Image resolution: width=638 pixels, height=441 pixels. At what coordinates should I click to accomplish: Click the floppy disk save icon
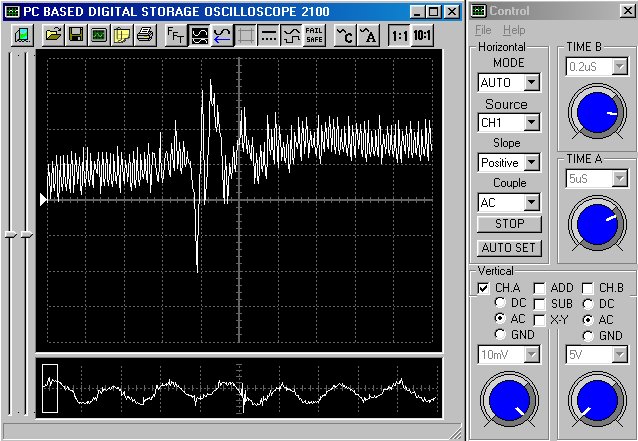tap(76, 35)
